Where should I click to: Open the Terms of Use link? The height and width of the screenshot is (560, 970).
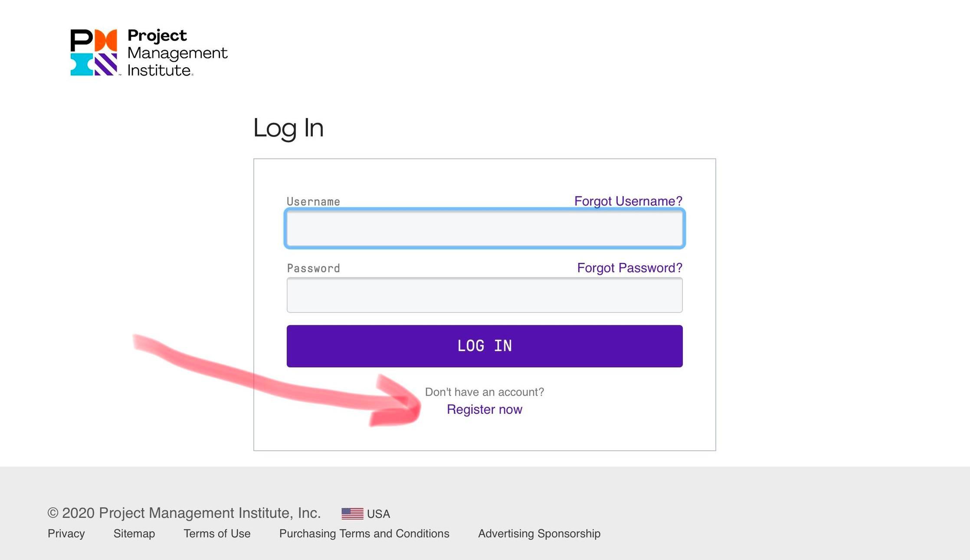click(217, 534)
